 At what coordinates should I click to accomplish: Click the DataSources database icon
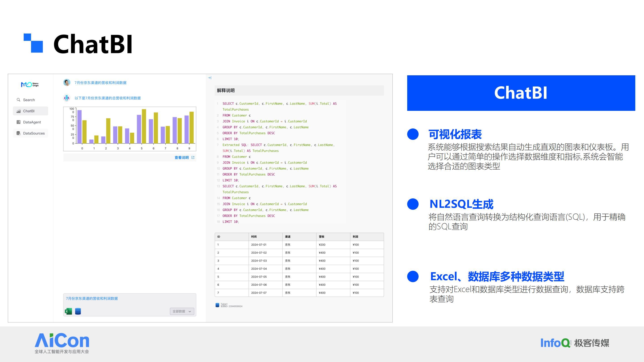coord(19,133)
